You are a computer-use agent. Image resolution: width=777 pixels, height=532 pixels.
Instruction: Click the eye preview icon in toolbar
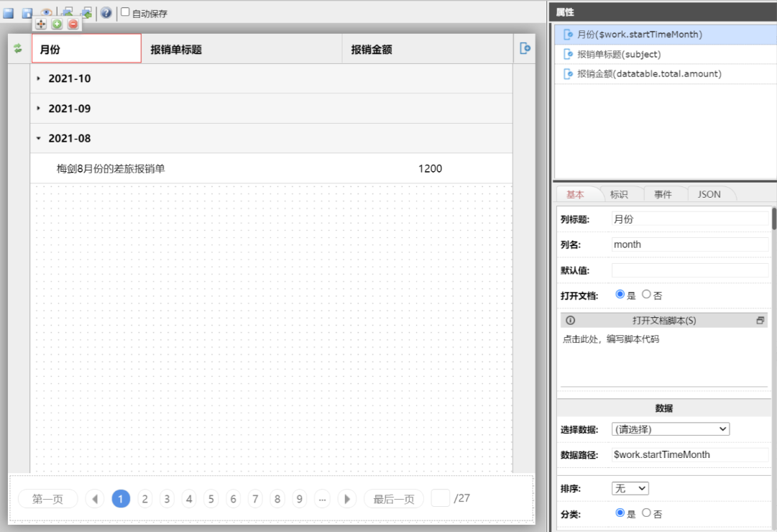[x=47, y=13]
